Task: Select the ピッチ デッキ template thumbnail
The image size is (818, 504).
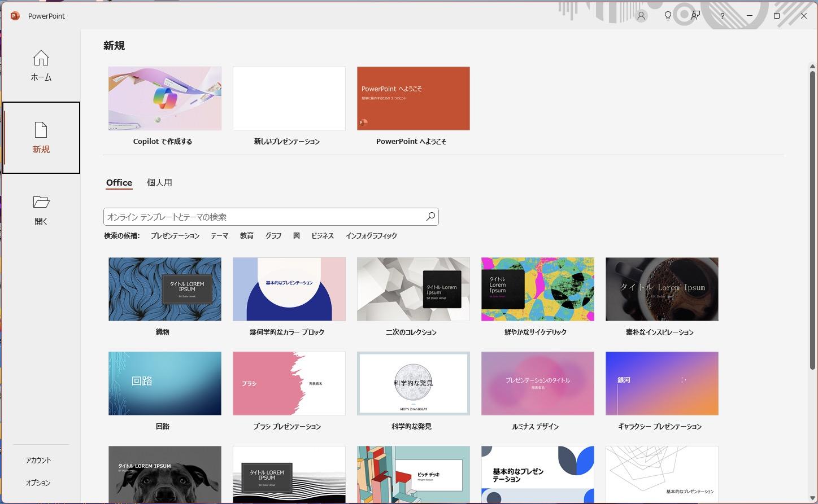Action: 414,475
